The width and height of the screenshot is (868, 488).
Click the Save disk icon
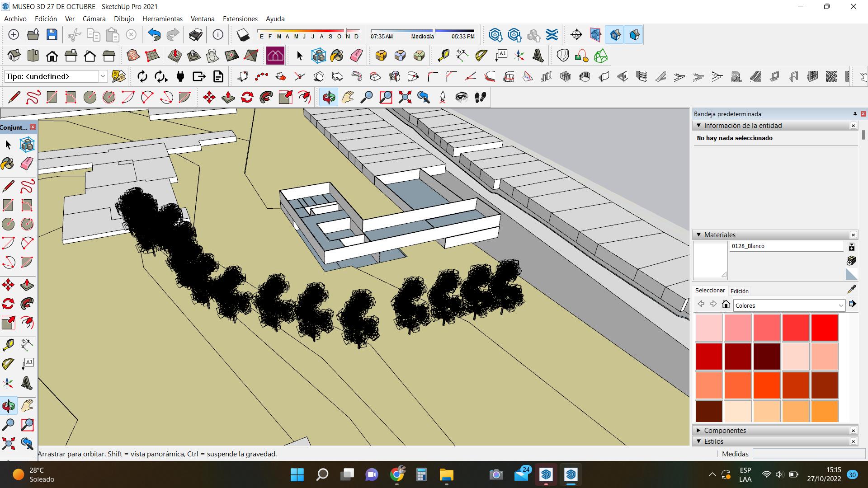(x=52, y=35)
